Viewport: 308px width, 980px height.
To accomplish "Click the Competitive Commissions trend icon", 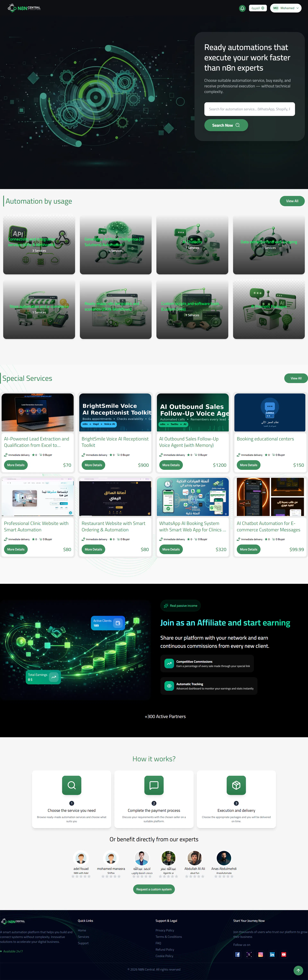I will (169, 663).
